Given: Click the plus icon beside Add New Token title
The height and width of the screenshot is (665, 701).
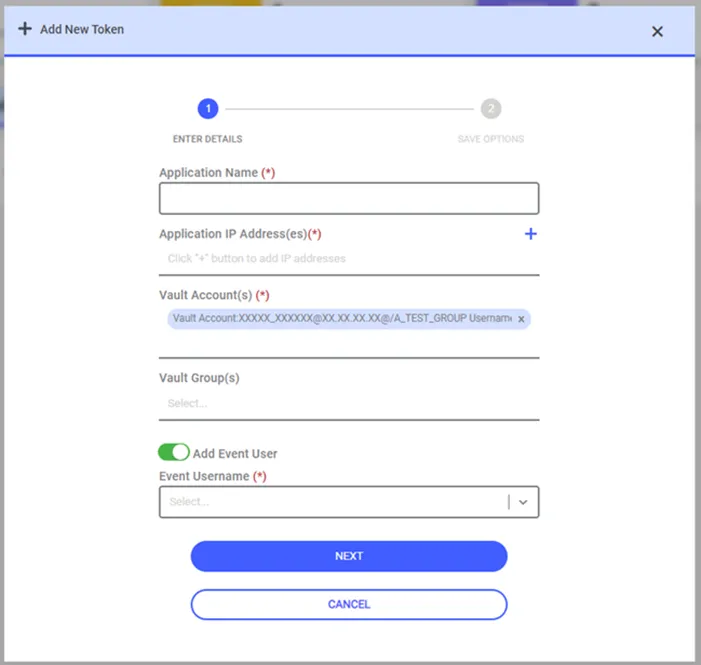Looking at the screenshot, I should point(25,29).
